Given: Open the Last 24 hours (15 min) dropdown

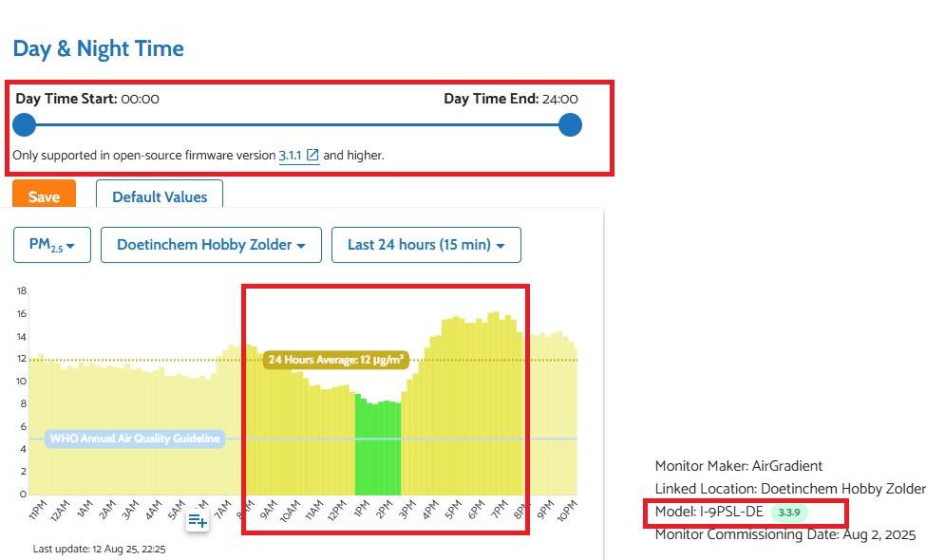Looking at the screenshot, I should tap(426, 245).
